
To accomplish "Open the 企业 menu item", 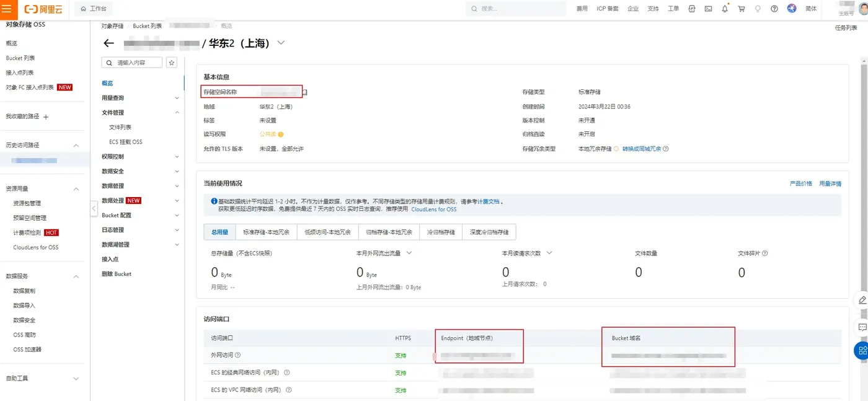I will (x=633, y=9).
